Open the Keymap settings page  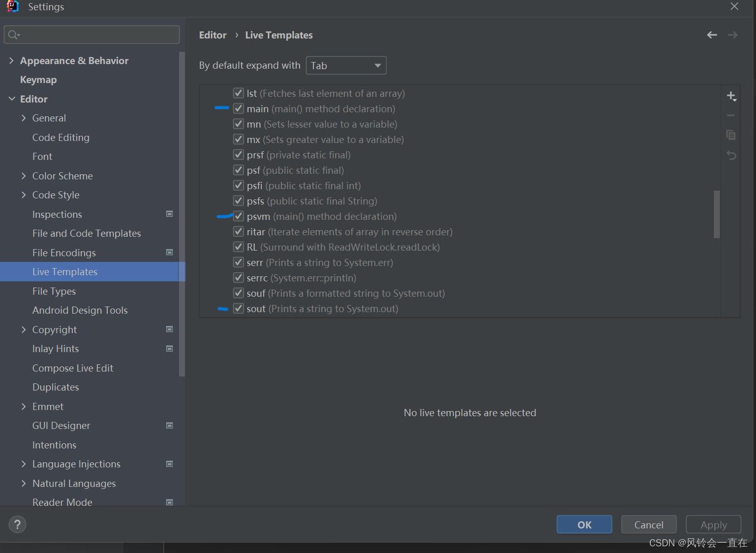click(x=38, y=79)
